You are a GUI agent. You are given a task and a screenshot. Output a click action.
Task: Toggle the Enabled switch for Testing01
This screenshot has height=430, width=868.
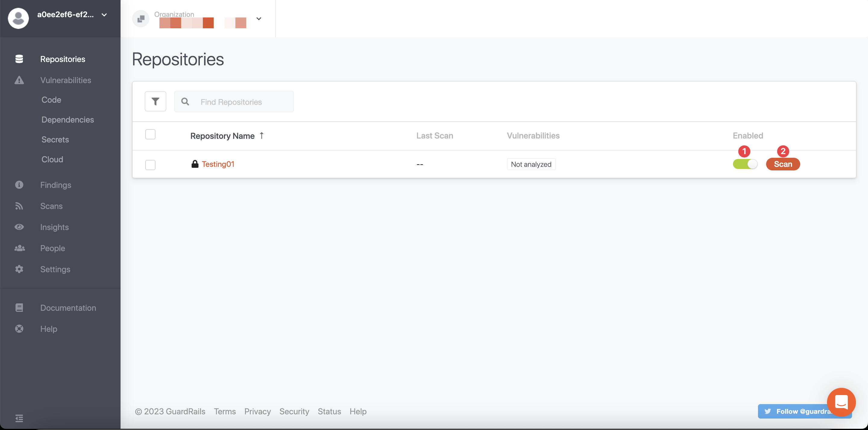click(x=745, y=164)
